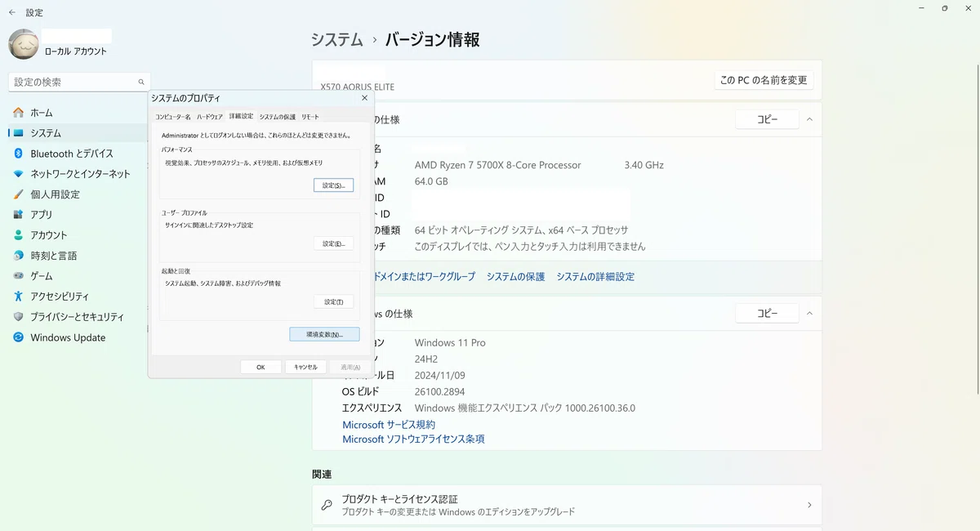Switch to ハードウェア tab
The width and height of the screenshot is (980, 531).
[x=210, y=117]
